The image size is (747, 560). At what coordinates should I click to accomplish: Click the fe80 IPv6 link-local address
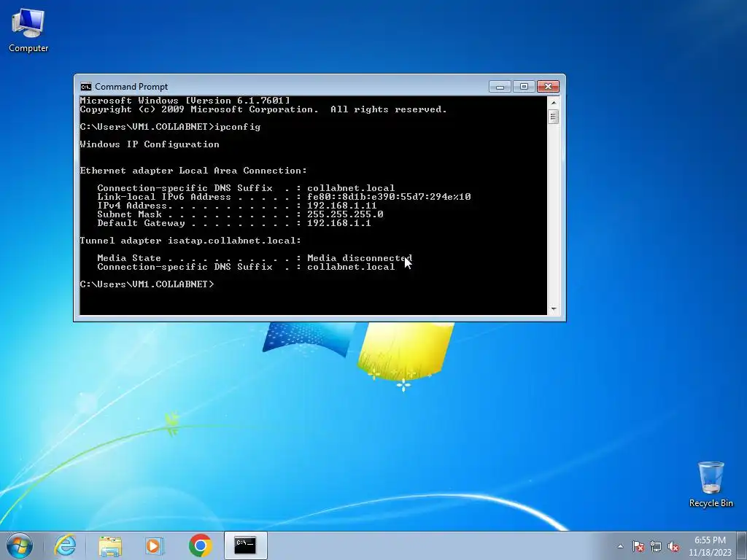(389, 197)
